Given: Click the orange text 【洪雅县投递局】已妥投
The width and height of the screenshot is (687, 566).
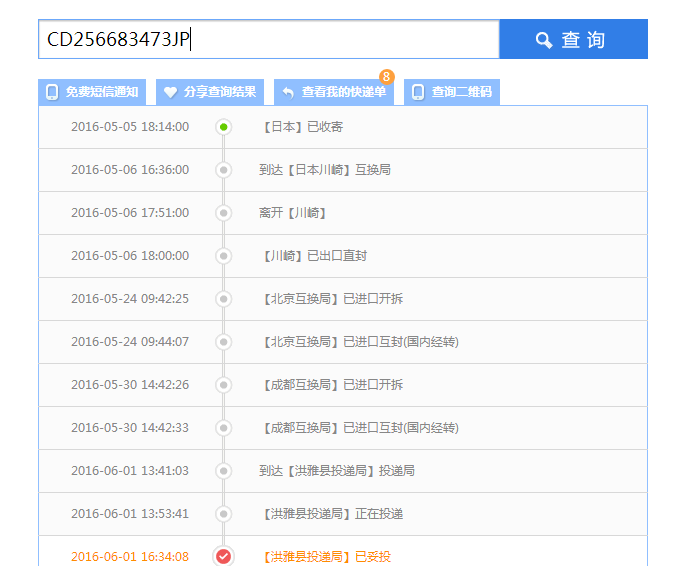Looking at the screenshot, I should point(325,557).
